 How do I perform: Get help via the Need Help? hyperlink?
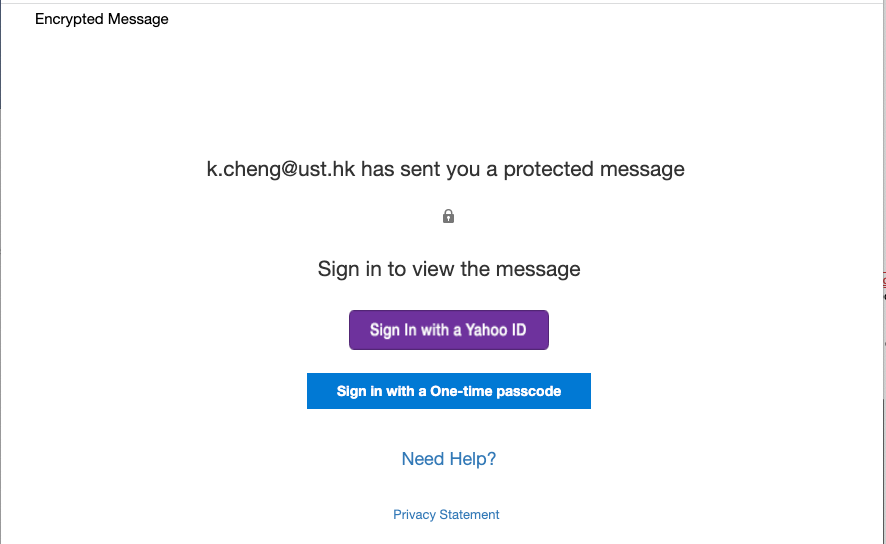click(448, 459)
